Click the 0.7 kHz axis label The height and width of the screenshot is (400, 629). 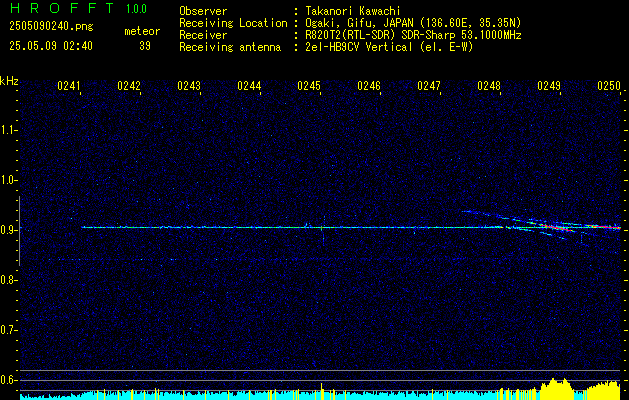8,330
